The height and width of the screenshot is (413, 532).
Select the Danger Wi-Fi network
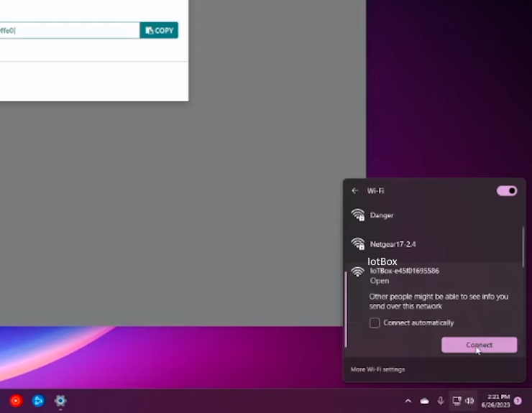pyautogui.click(x=434, y=215)
